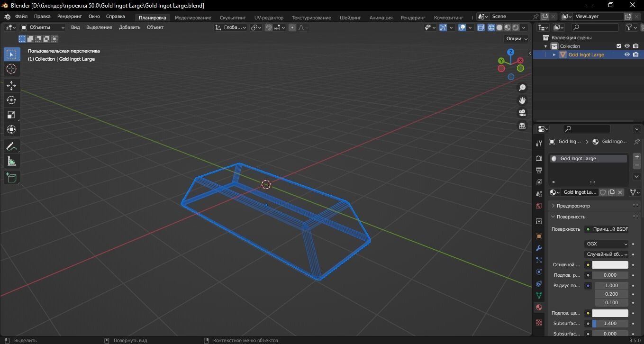644x344 pixels.
Task: Hide Collection in viewport via eye icon
Action: point(627,46)
